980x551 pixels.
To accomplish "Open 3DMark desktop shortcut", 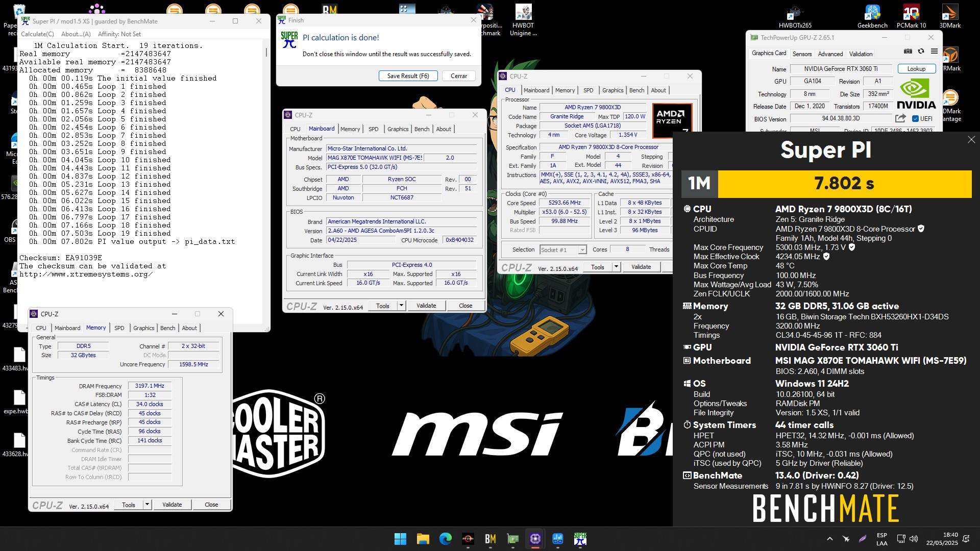I will (x=950, y=15).
